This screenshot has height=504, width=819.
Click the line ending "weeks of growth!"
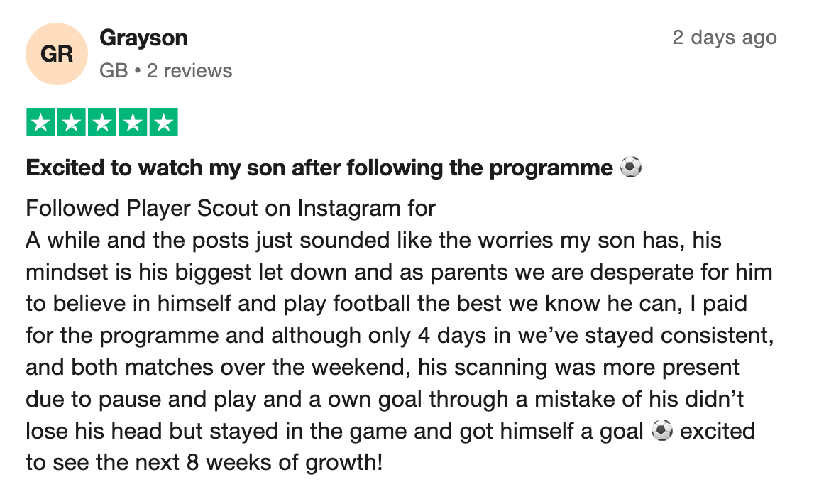pos(204,463)
